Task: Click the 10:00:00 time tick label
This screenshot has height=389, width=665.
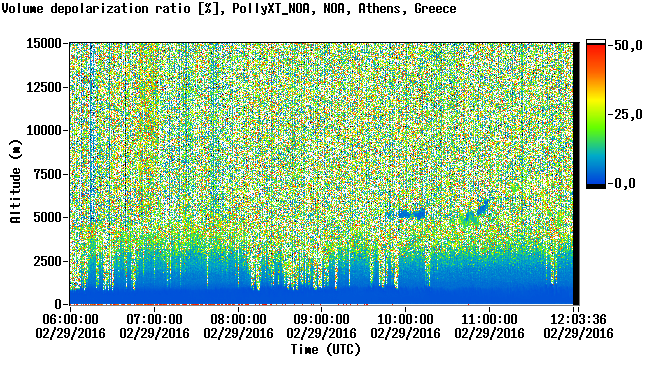Action: pos(405,319)
